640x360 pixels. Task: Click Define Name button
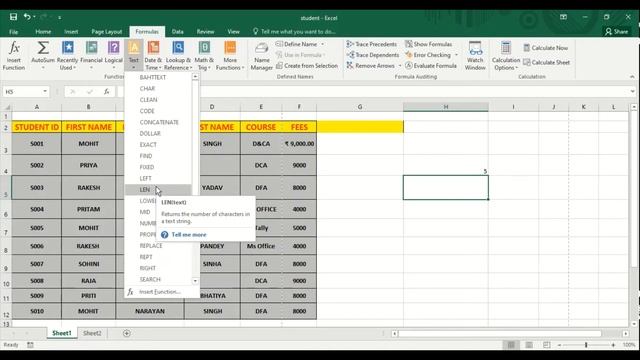297,44
